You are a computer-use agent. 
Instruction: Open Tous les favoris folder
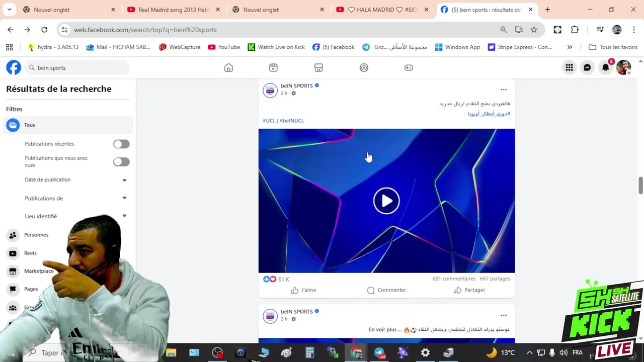click(x=613, y=47)
